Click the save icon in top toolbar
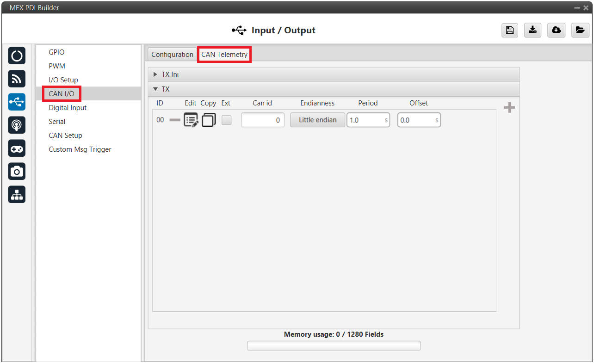 509,30
